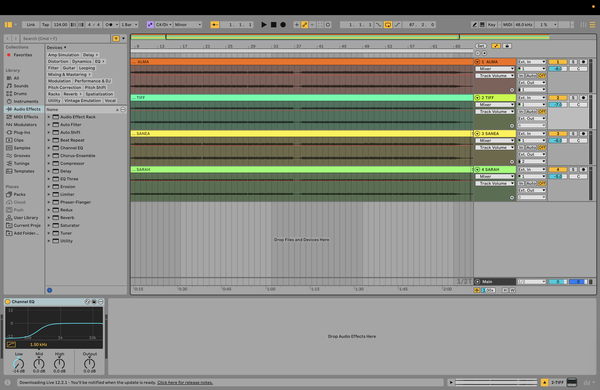Click the Link button

(x=31, y=24)
